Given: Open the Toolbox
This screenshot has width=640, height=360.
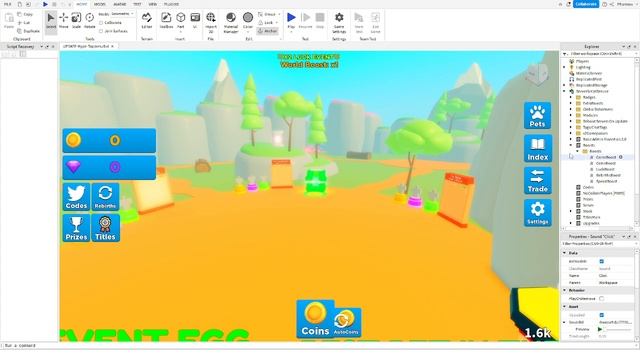Looking at the screenshot, I should [166, 21].
